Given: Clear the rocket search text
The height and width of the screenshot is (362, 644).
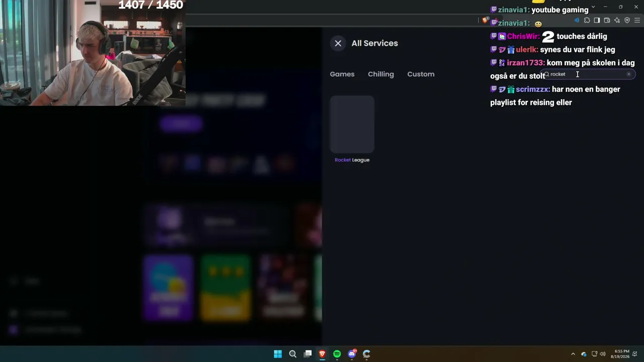Looking at the screenshot, I should [x=628, y=74].
